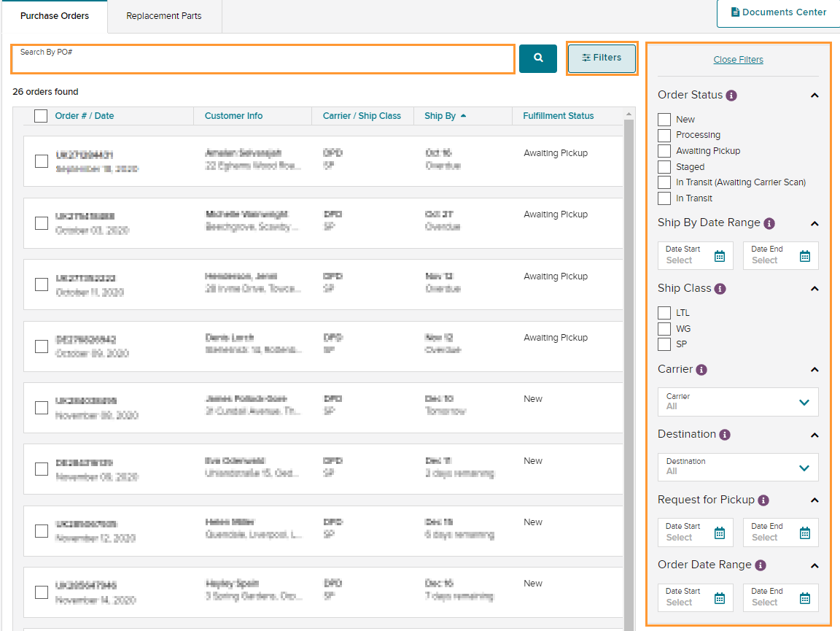Viewport: 840px width, 631px height.
Task: Click the info icon beside Destination
Action: 726,434
